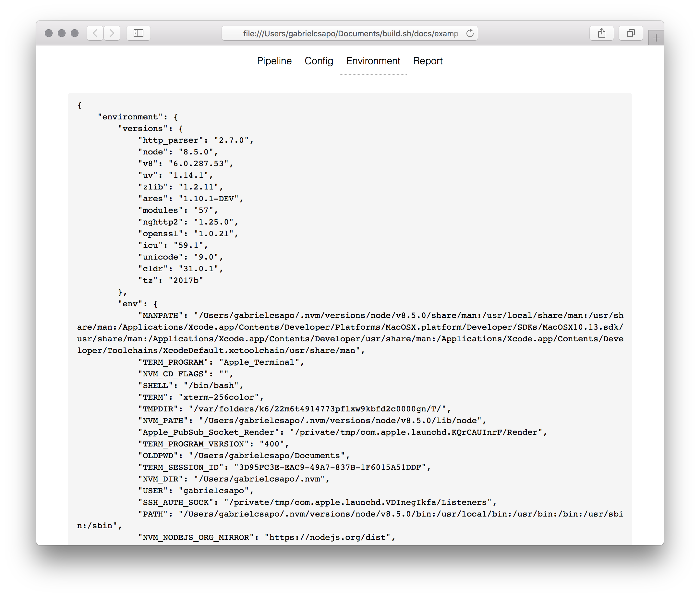This screenshot has width=700, height=597.
Task: Click the "cldr": "31.0.1" entry
Action: click(180, 269)
